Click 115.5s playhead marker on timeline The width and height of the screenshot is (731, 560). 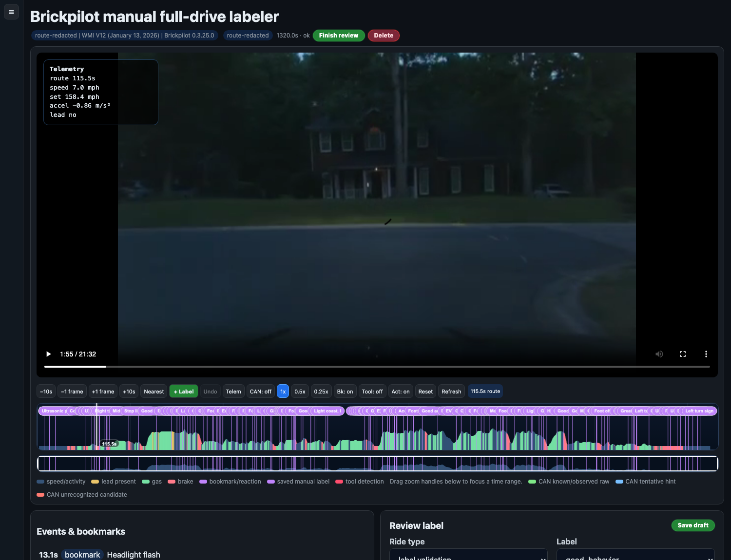(x=109, y=444)
